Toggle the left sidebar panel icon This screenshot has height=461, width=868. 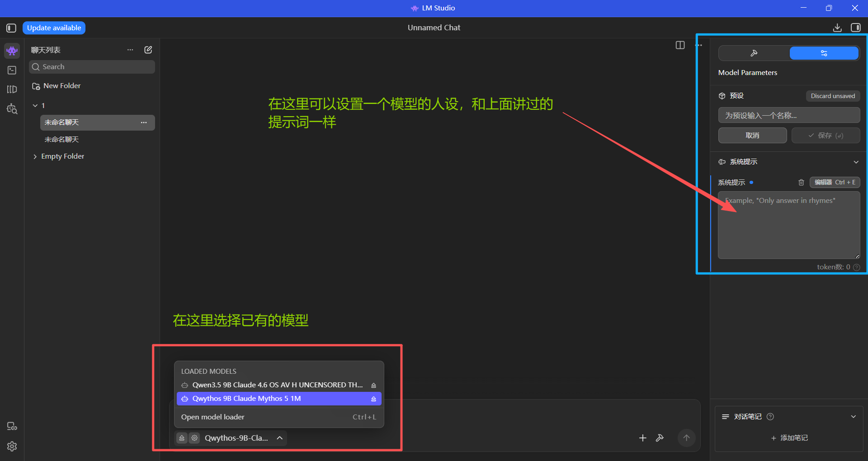(x=11, y=28)
